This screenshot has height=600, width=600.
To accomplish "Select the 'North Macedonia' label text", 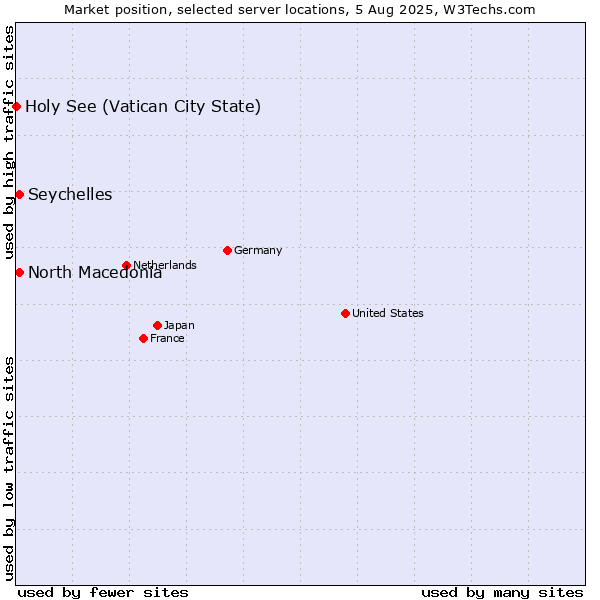I will [x=95, y=272].
